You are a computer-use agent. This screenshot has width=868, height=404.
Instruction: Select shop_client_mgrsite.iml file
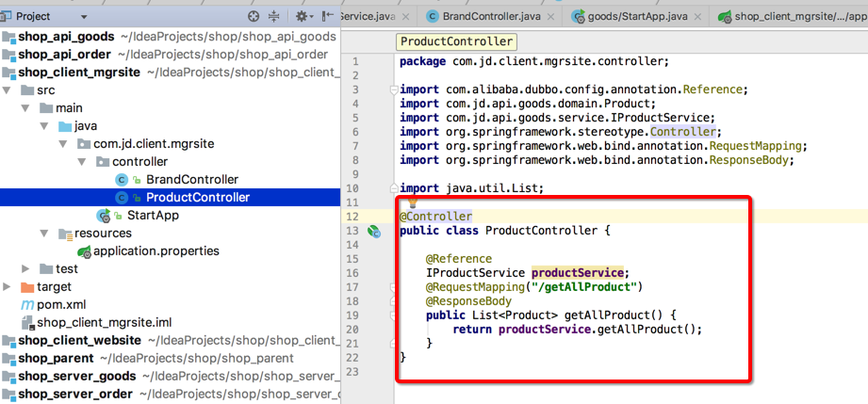pos(105,323)
